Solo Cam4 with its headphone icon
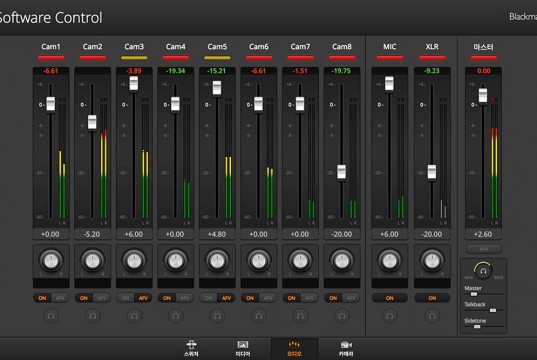Image resolution: width=537 pixels, height=360 pixels. [176, 315]
